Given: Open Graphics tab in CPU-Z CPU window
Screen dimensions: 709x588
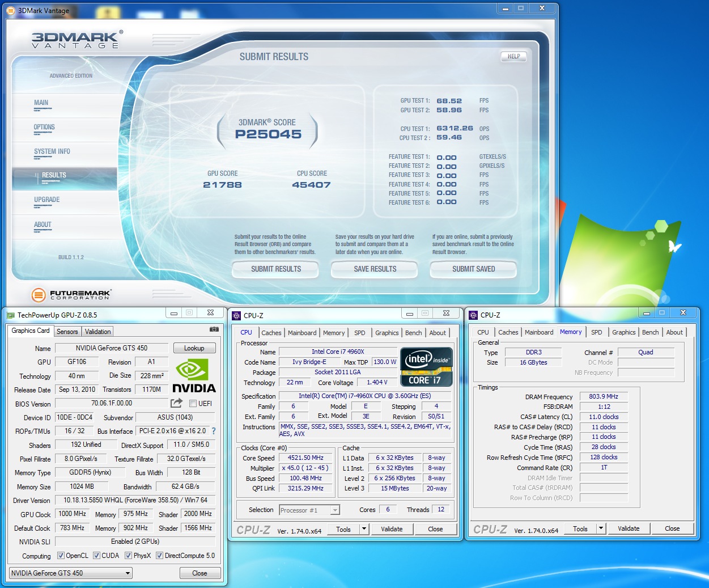Looking at the screenshot, I should coord(387,333).
